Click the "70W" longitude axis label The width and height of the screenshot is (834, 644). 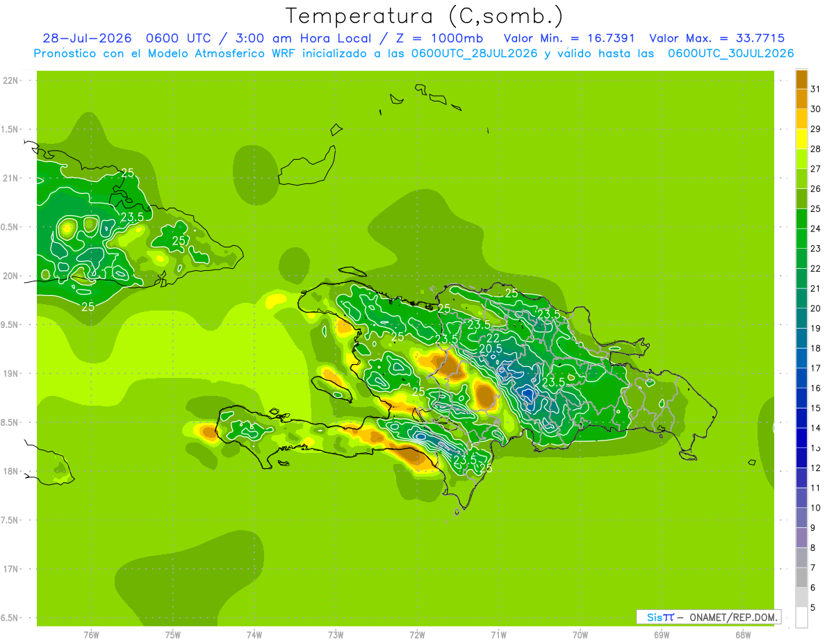580,634
